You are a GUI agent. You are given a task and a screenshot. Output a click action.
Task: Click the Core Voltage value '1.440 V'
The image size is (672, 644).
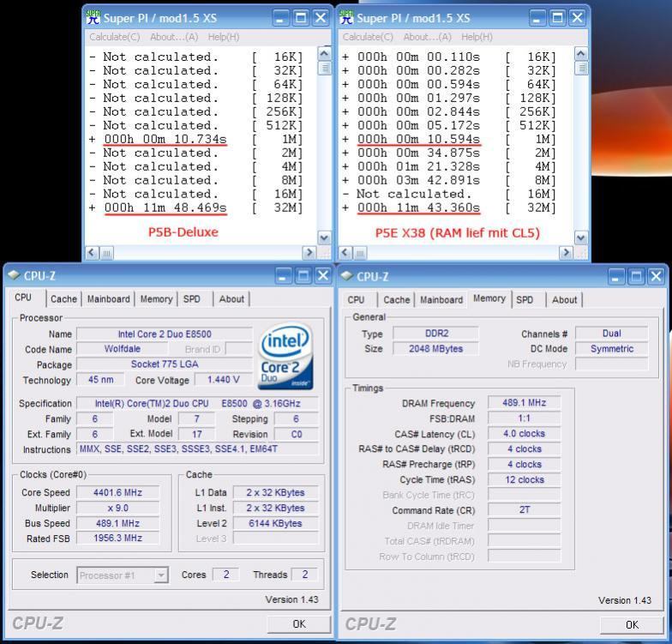click(x=223, y=379)
